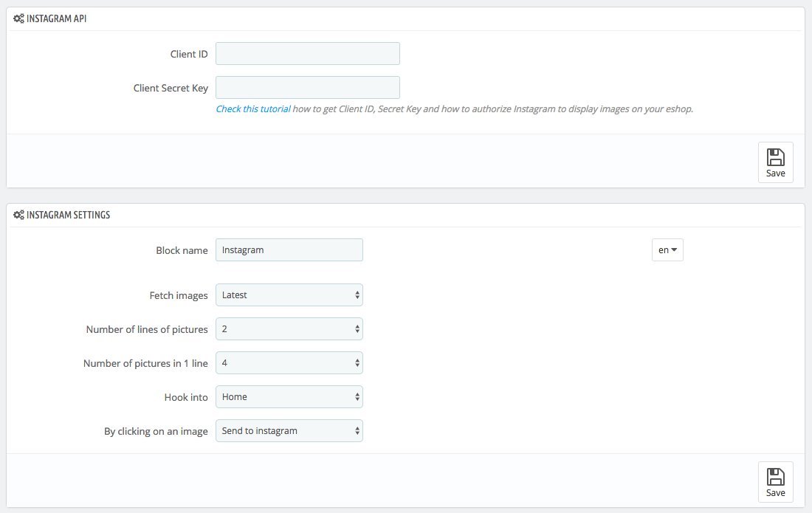
Task: Open Number of lines of pictures dropdown
Action: (289, 329)
